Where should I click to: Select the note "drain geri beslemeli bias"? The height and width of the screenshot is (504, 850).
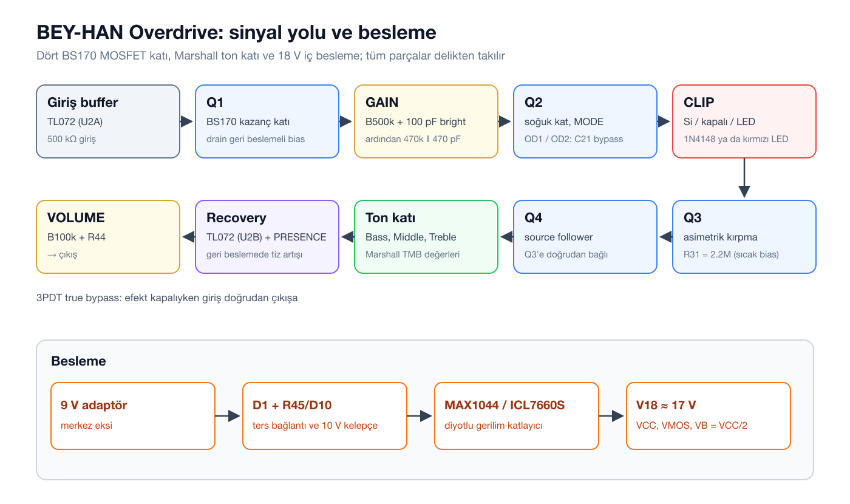tap(256, 139)
